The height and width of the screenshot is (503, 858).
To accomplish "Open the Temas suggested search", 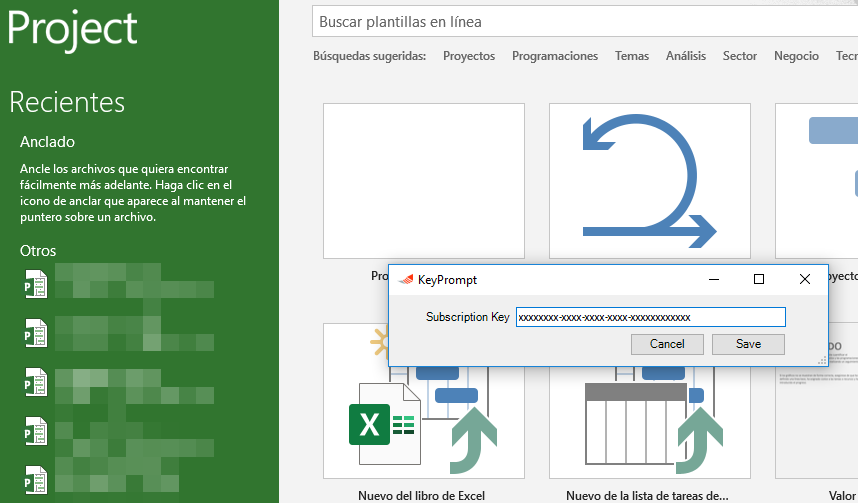I will point(631,56).
